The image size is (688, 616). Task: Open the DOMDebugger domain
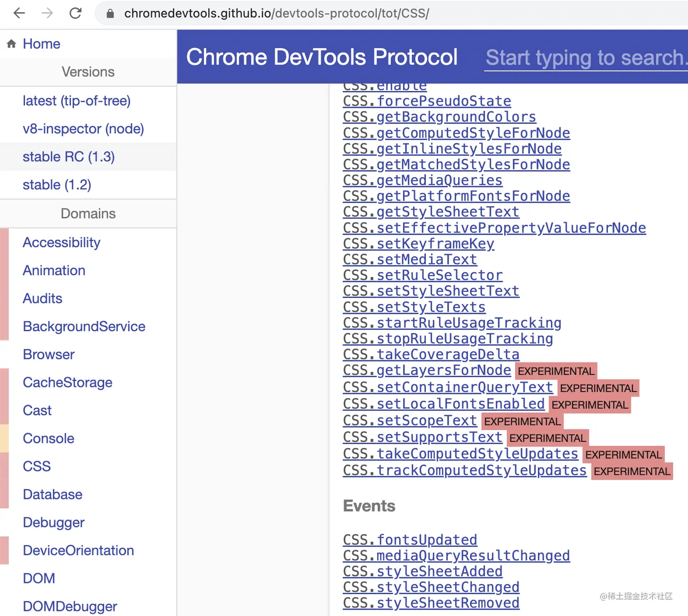click(x=70, y=606)
